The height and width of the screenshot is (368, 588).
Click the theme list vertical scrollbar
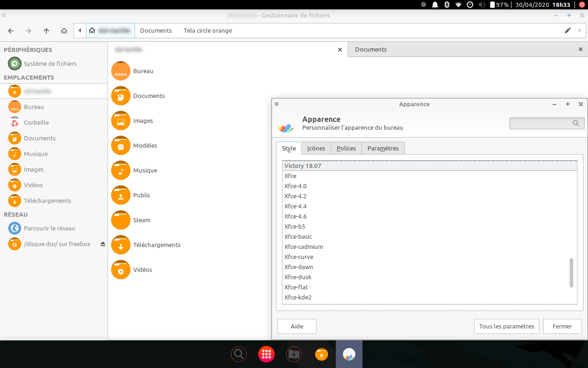pyautogui.click(x=571, y=273)
